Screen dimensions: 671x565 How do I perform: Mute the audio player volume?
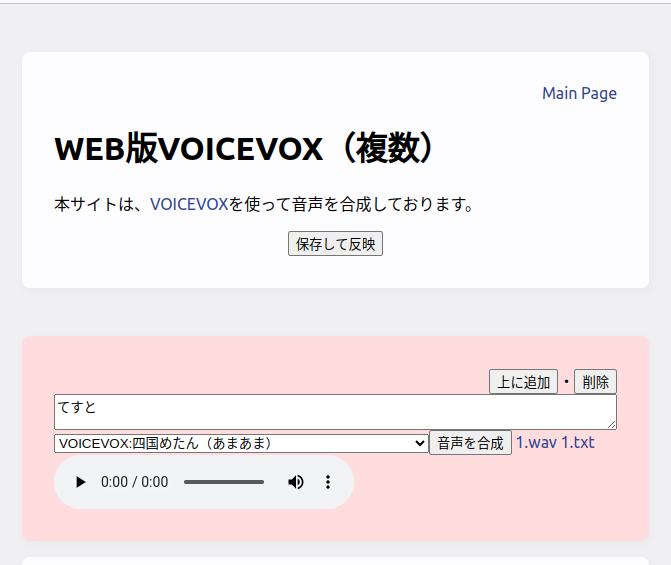coord(296,482)
